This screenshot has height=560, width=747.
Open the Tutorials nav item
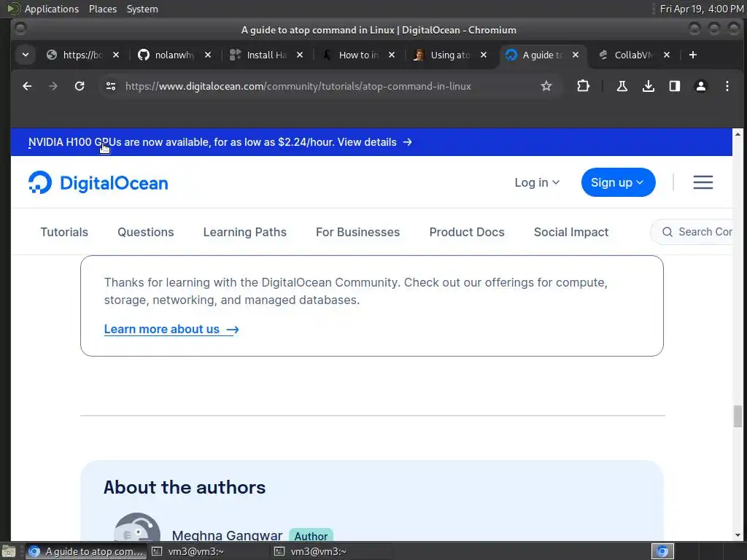point(64,232)
